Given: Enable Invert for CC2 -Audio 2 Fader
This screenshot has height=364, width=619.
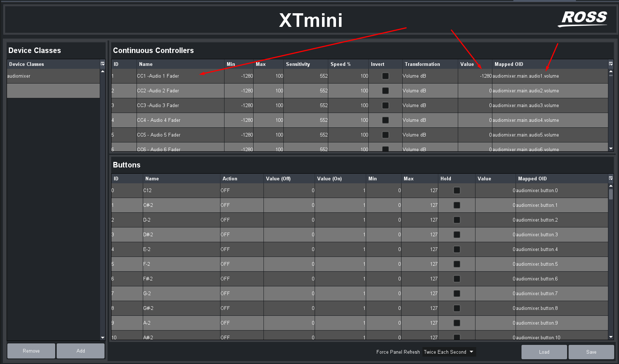Looking at the screenshot, I should (385, 91).
